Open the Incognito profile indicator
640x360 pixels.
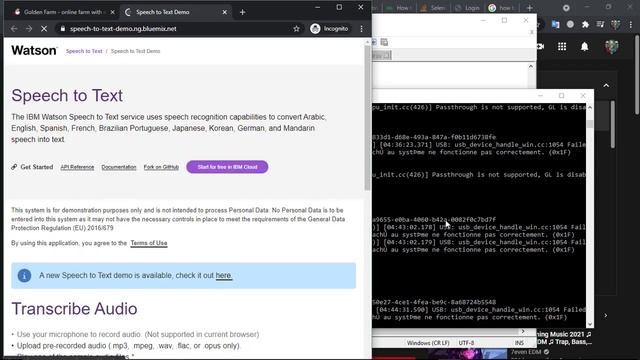pyautogui.click(x=329, y=29)
